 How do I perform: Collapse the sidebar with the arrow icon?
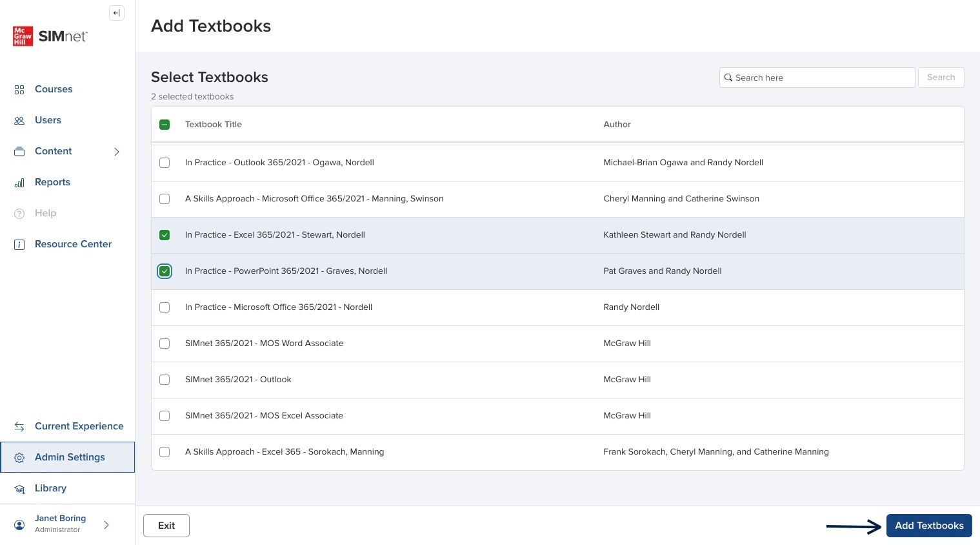click(x=117, y=13)
